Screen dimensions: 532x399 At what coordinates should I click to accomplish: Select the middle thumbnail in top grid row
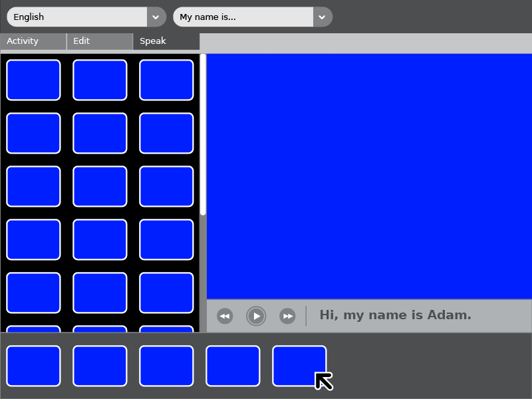[100, 80]
